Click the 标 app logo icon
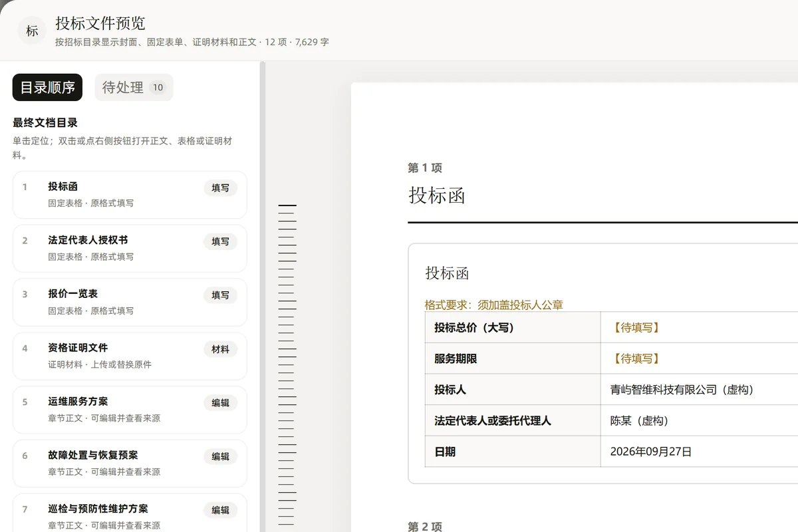This screenshot has width=798, height=532. (x=32, y=31)
